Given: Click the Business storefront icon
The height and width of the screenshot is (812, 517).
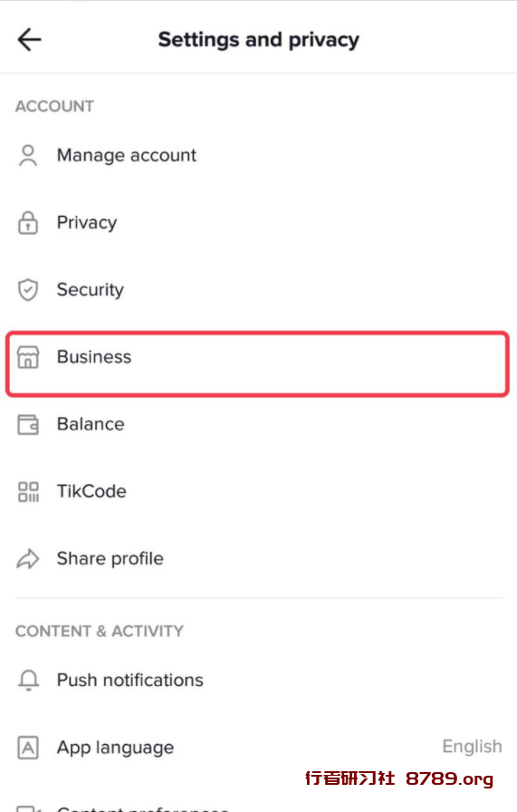Looking at the screenshot, I should (x=28, y=357).
